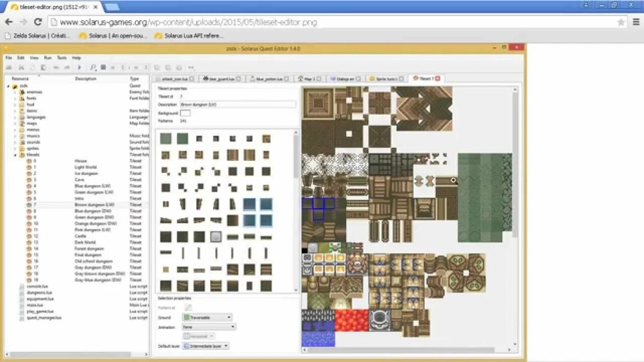This screenshot has width=644, height=362.
Task: Open Solarus Lua API reference bookmark
Action: [189, 36]
